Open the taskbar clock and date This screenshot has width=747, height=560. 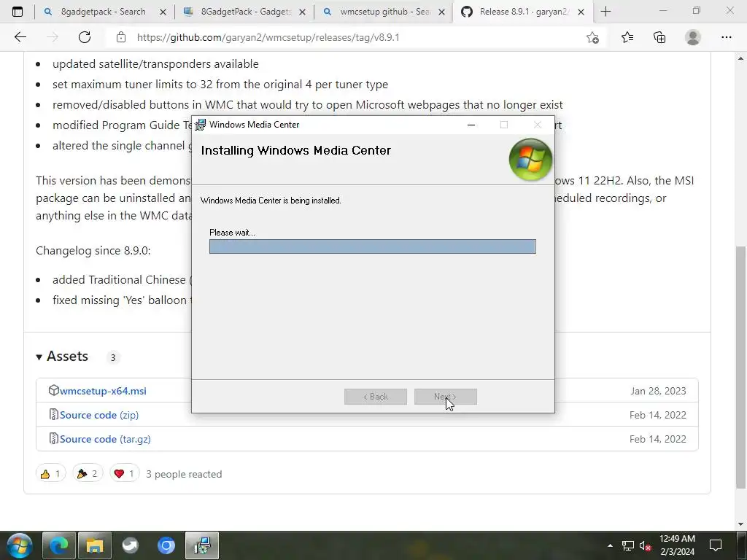point(677,545)
